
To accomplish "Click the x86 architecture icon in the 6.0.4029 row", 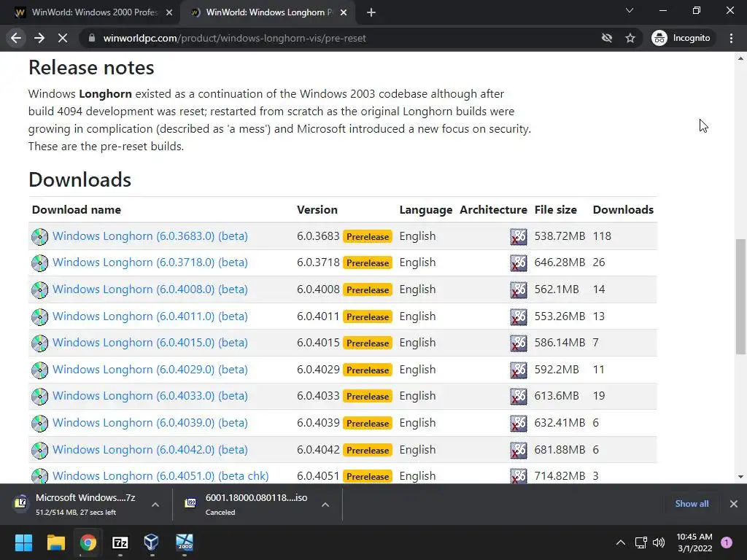I will point(519,370).
